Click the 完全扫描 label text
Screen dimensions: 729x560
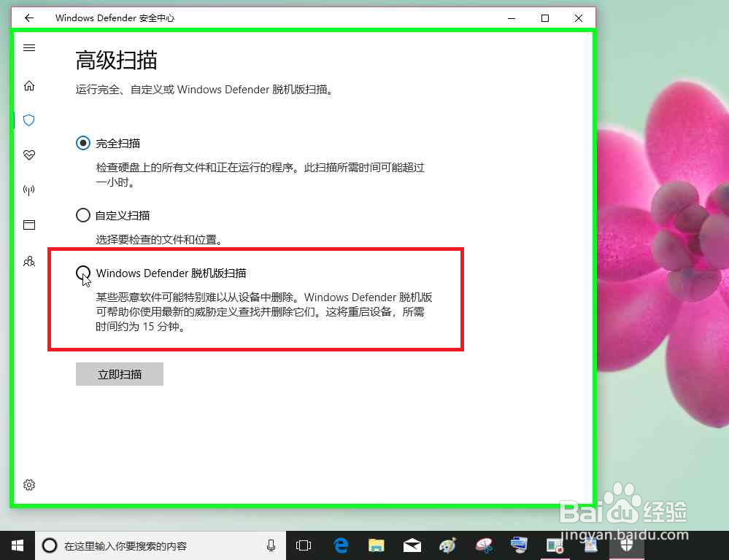(118, 144)
